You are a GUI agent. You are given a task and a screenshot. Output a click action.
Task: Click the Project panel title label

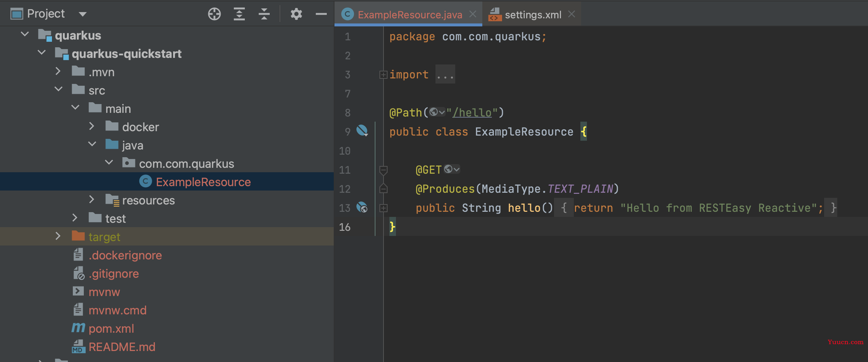click(46, 14)
